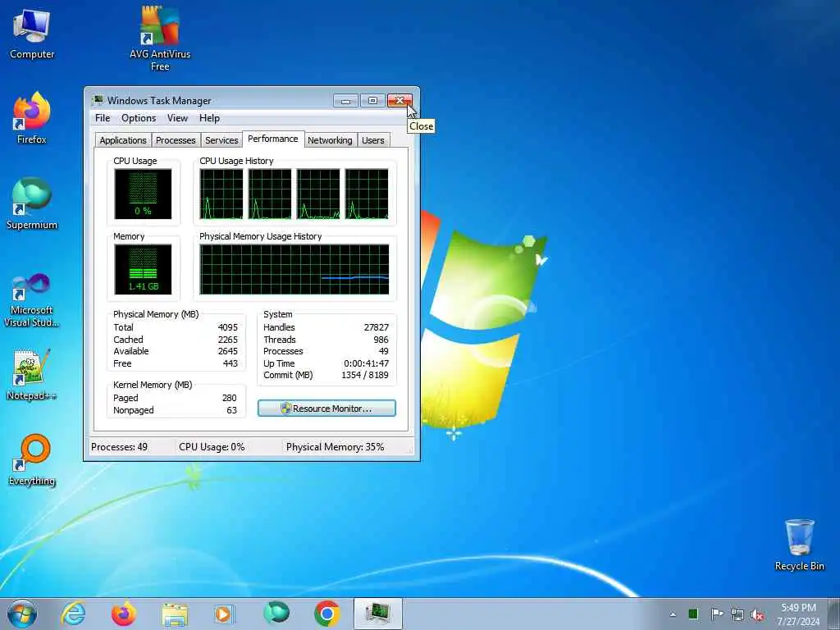The width and height of the screenshot is (840, 630).
Task: Click the Threads value 986
Action: point(381,340)
